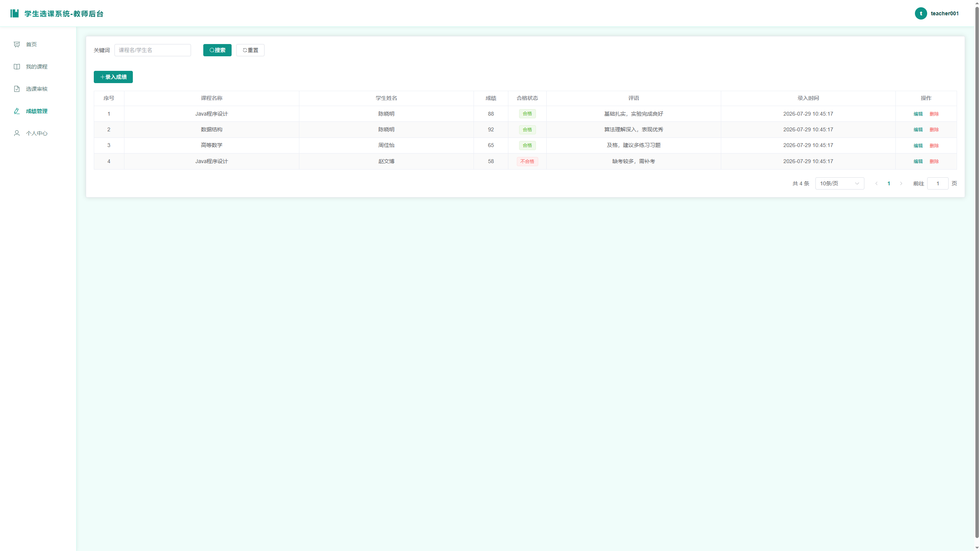Click the teacher001 avatar circle
This screenshot has width=980, height=551.
921,13
